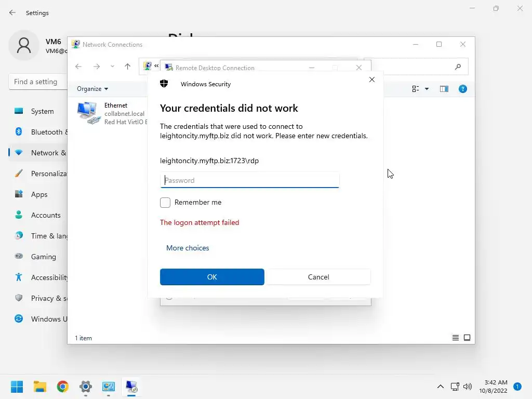Viewport: 532px width, 399px height.
Task: Cancel the Windows Security credential prompt
Action: point(318,277)
